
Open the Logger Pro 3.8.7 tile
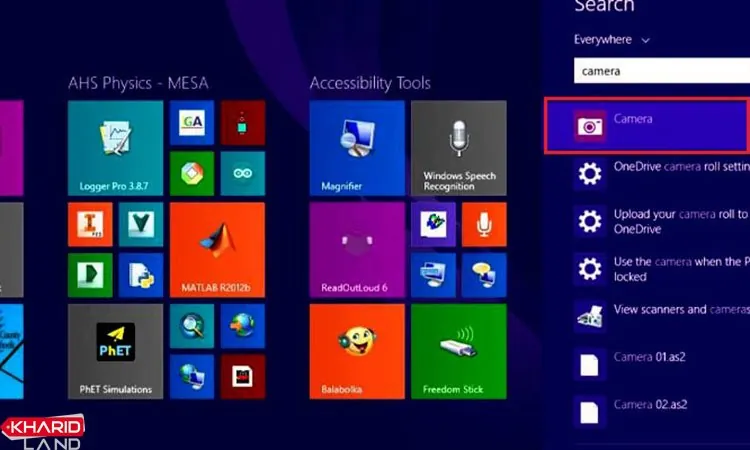pos(115,148)
